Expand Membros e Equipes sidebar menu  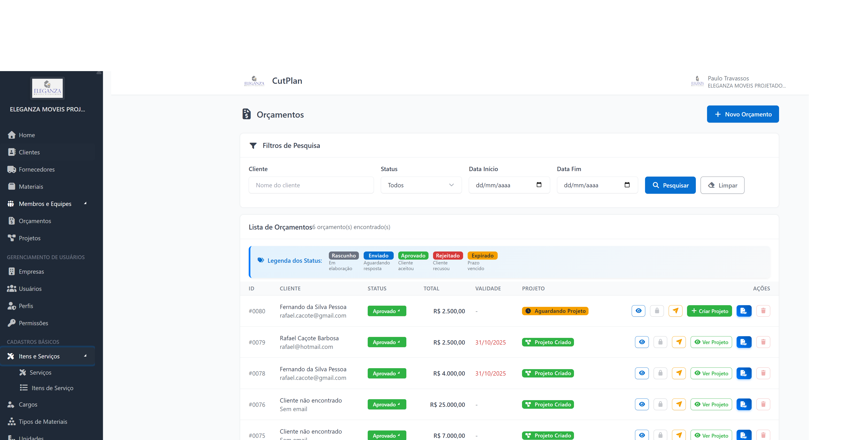point(45,204)
